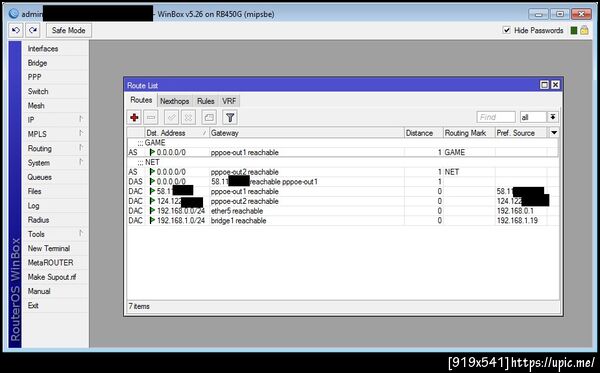Click the Route List maximize icon

click(x=544, y=85)
